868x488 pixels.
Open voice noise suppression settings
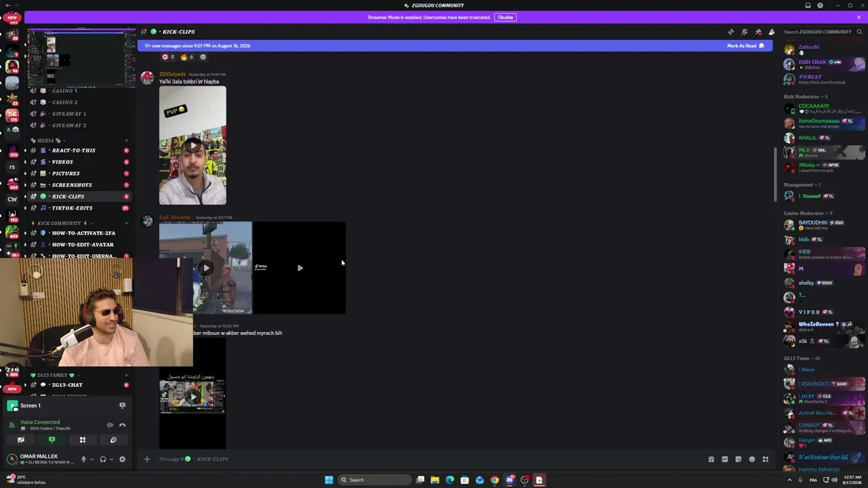point(110,425)
